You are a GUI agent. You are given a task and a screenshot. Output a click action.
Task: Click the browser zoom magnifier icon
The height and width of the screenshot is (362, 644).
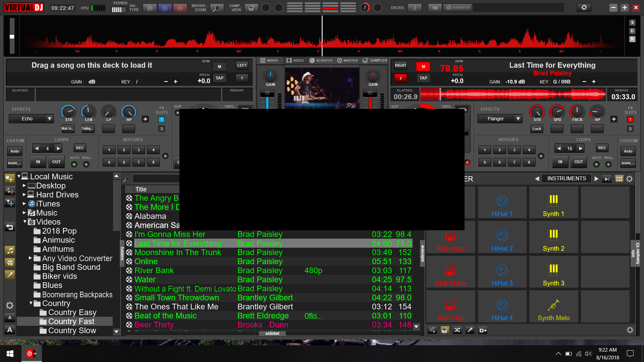click(x=217, y=8)
